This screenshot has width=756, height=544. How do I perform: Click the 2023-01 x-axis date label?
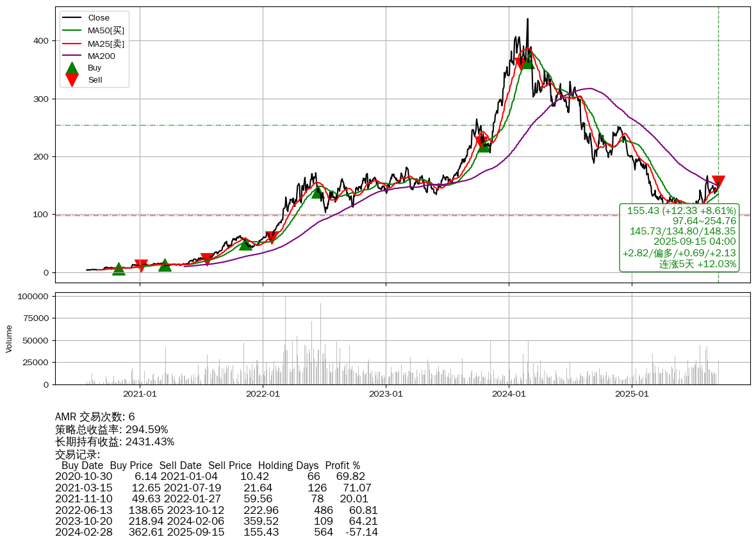coord(386,394)
